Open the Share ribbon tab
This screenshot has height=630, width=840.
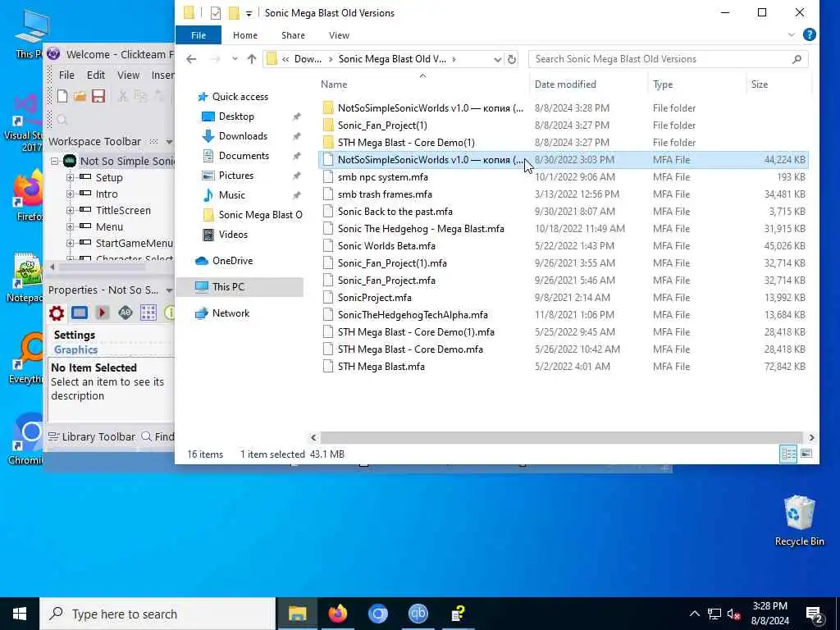(293, 34)
